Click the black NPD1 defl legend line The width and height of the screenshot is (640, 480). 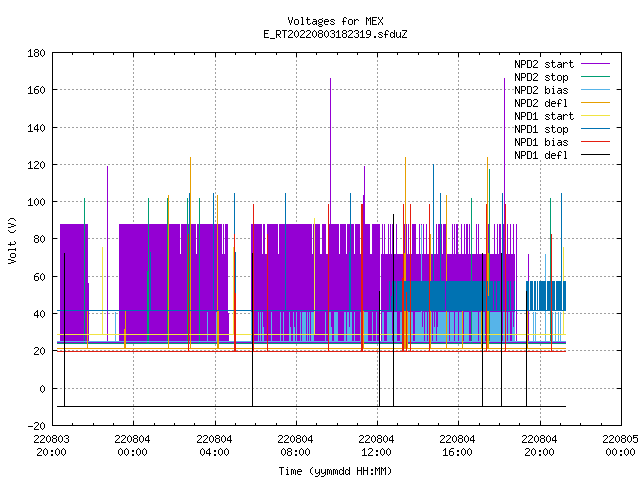tap(596, 155)
